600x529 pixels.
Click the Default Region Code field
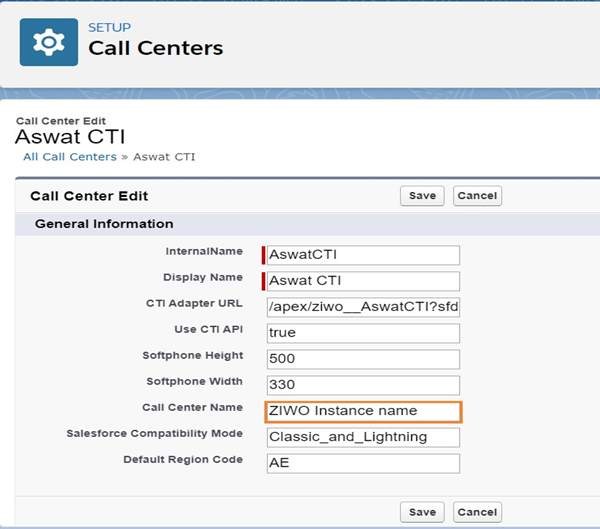363,463
